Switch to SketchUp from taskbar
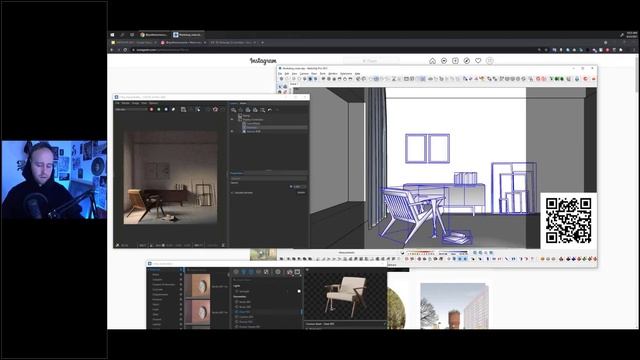Screen dimensions: 640x360 187,35
